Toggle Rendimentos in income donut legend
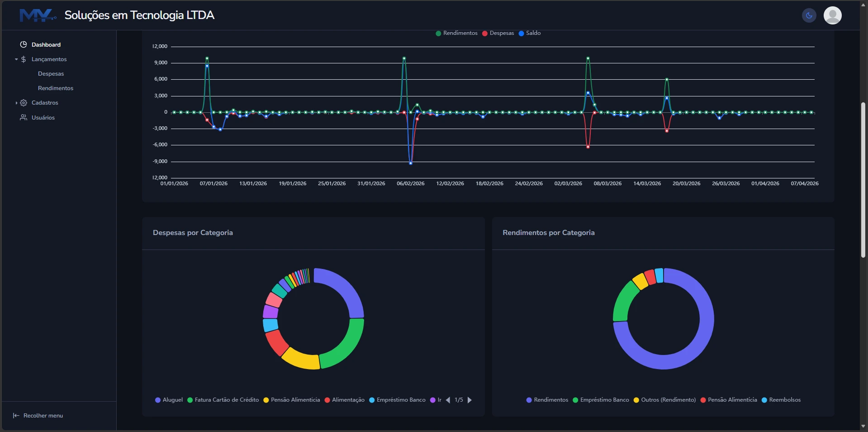868x432 pixels. point(547,400)
